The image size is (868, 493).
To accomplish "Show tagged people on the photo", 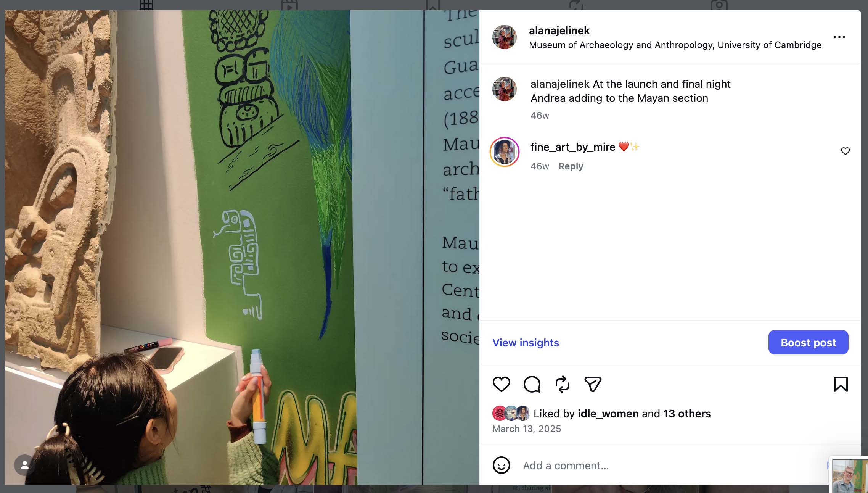I will (x=24, y=465).
